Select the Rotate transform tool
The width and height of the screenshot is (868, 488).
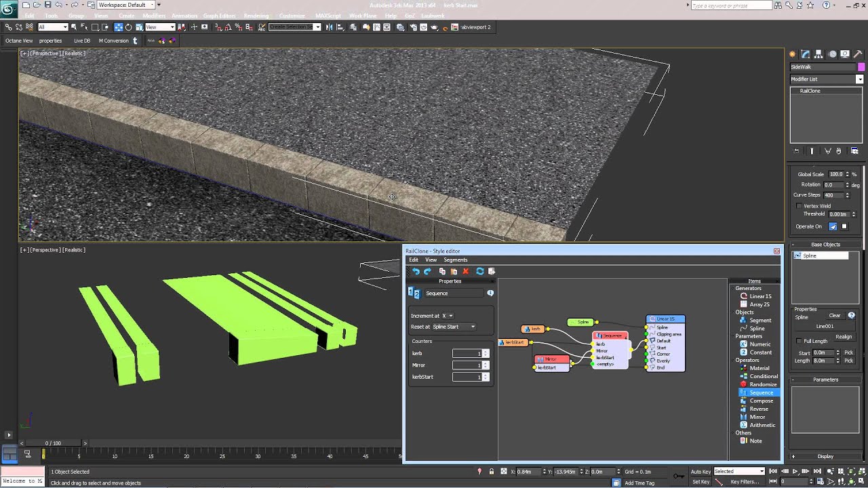click(128, 27)
